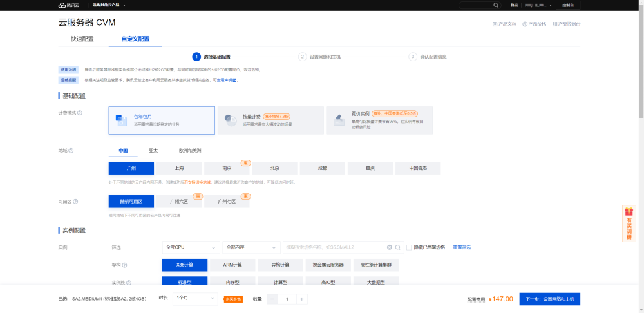Select 重庆 region
644x313 pixels.
370,168
